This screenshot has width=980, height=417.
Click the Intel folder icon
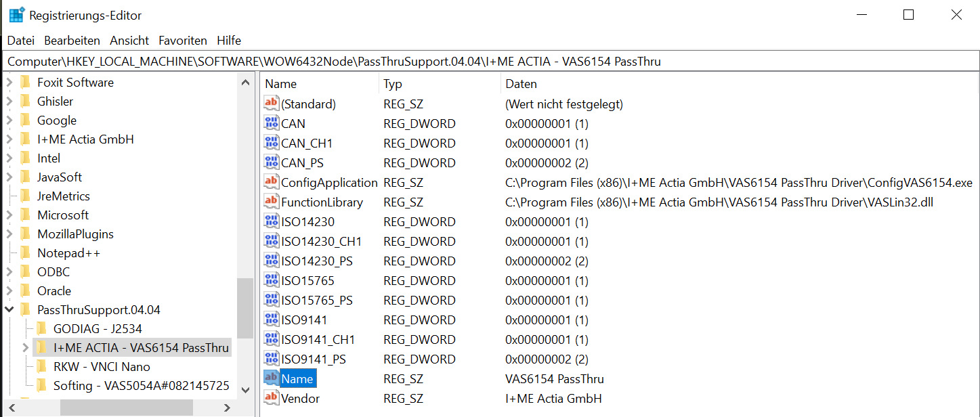(x=26, y=158)
